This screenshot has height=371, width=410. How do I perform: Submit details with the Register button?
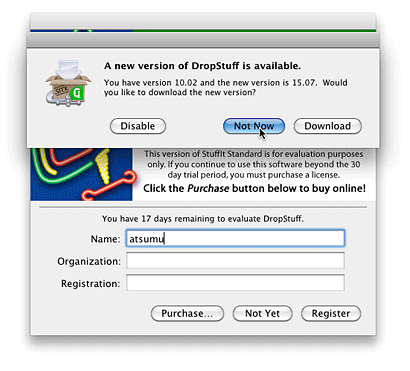[331, 313]
